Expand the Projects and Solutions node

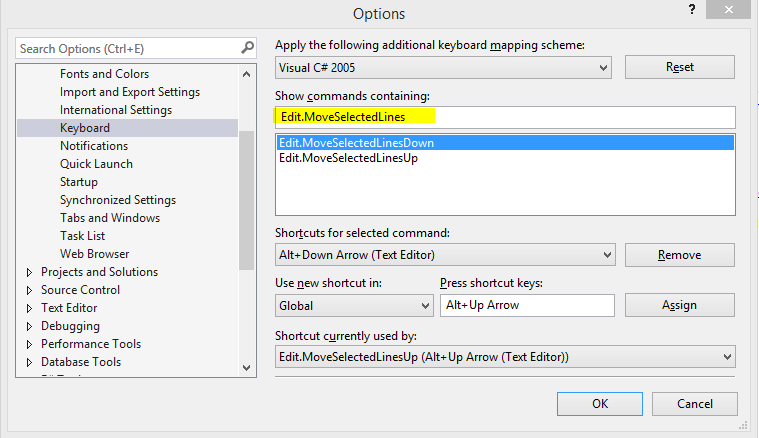29,272
